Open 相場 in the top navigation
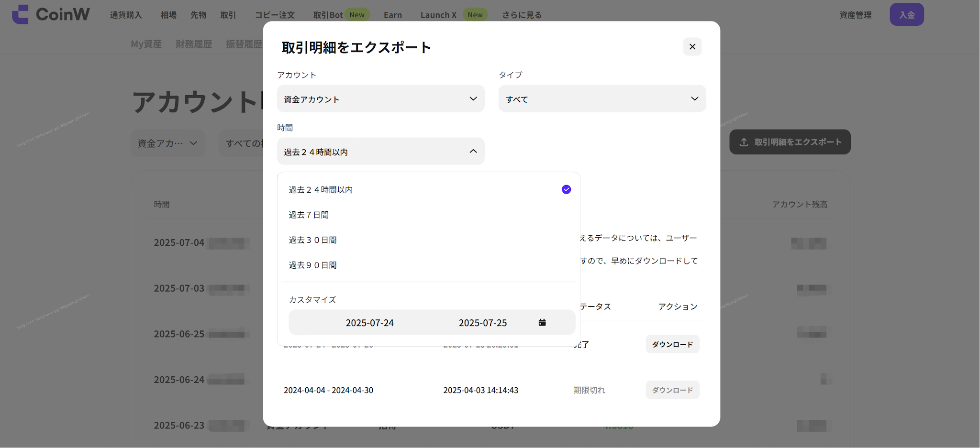The width and height of the screenshot is (980, 448). click(168, 15)
